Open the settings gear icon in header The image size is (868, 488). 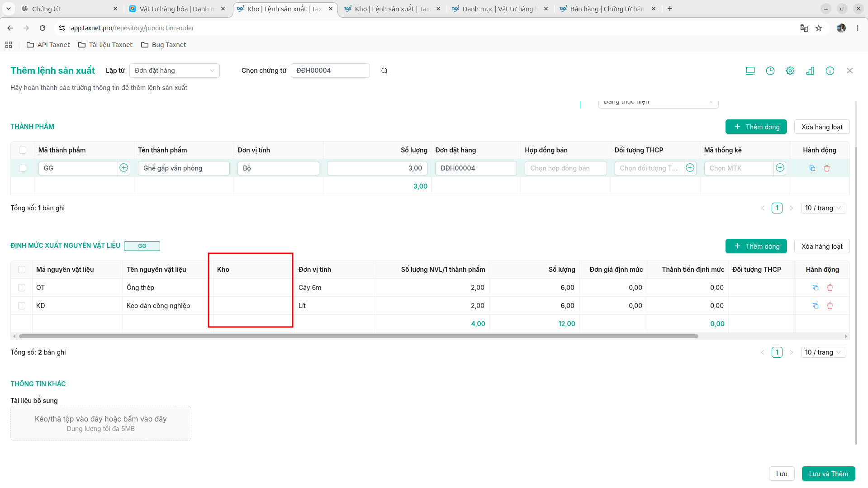[x=790, y=71]
